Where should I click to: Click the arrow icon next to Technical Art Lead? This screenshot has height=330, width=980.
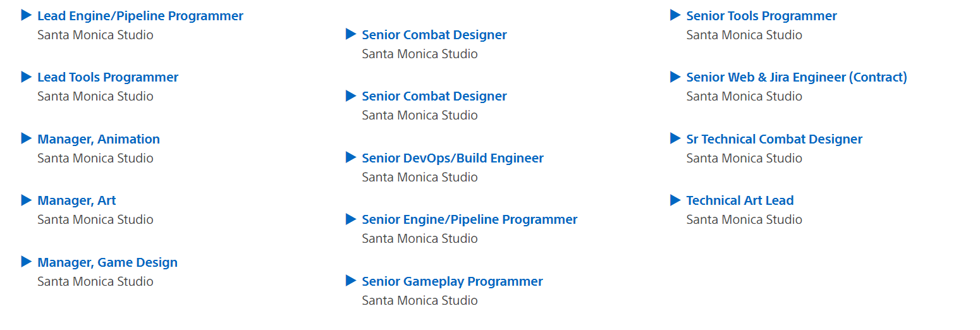[675, 200]
